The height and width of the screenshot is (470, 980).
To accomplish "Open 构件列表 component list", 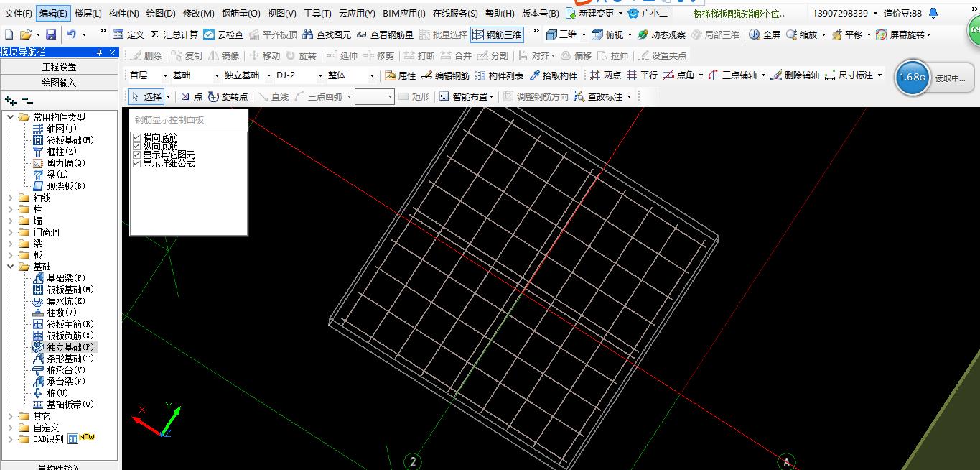I will point(499,75).
